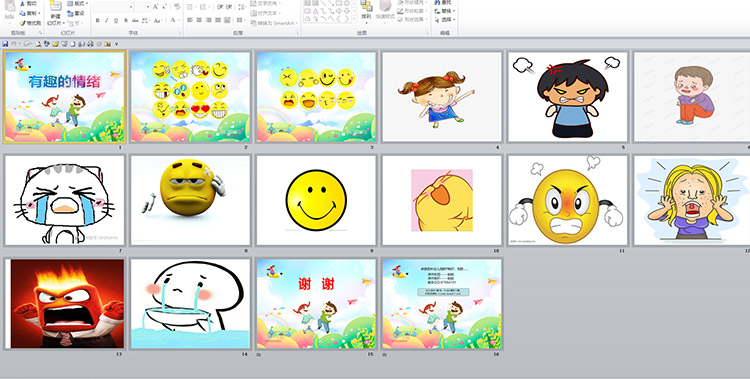The height and width of the screenshot is (379, 750).
Task: Toggle Bold formatting
Action: tap(97, 20)
